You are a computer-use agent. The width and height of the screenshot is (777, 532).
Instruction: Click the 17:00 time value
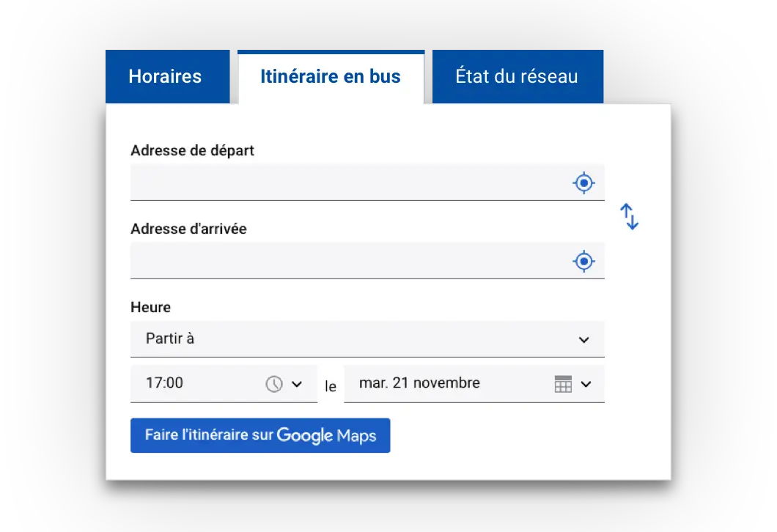pyautogui.click(x=164, y=383)
